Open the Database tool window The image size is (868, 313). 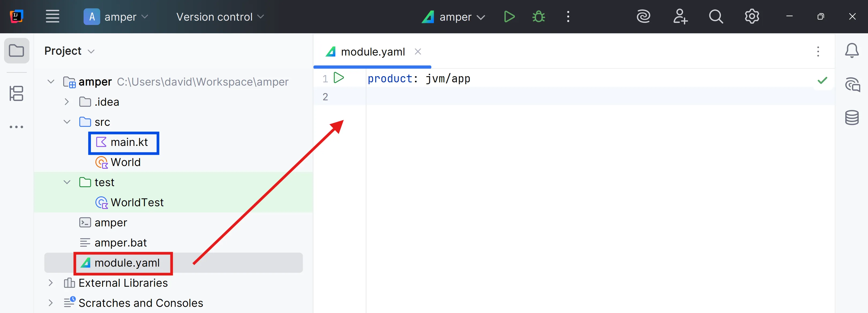(x=851, y=118)
